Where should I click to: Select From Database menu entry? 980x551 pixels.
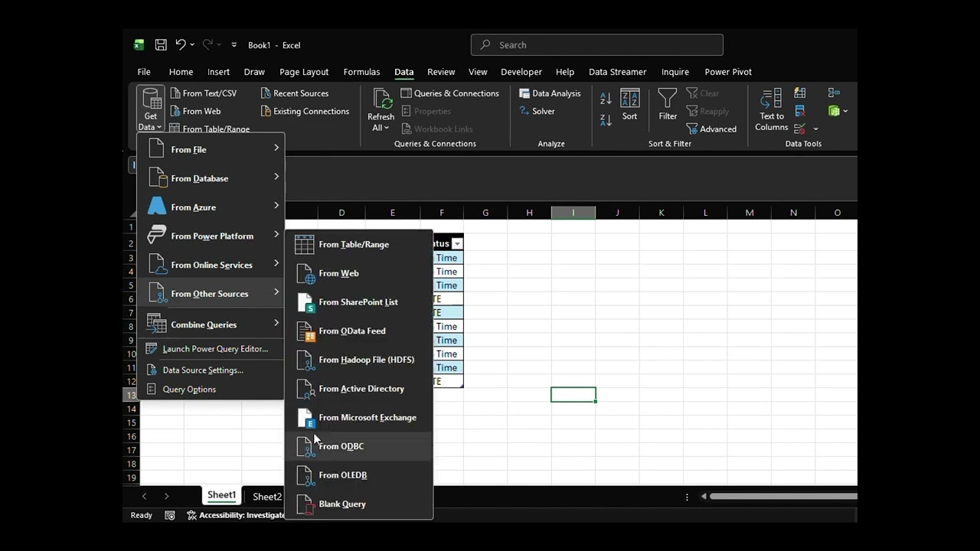tap(211, 178)
